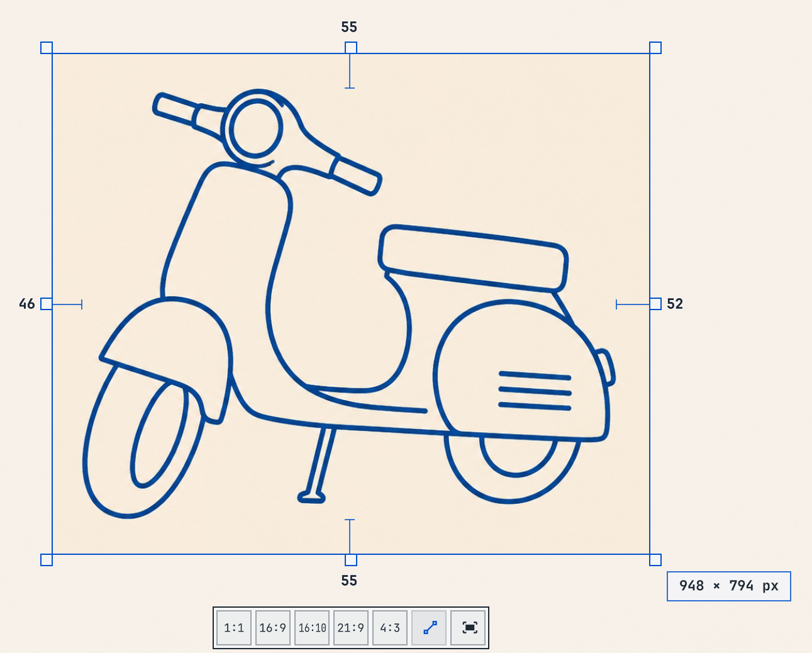Choose the freeform crop diagonal icon
Screen dimensions: 812x653
[430, 628]
